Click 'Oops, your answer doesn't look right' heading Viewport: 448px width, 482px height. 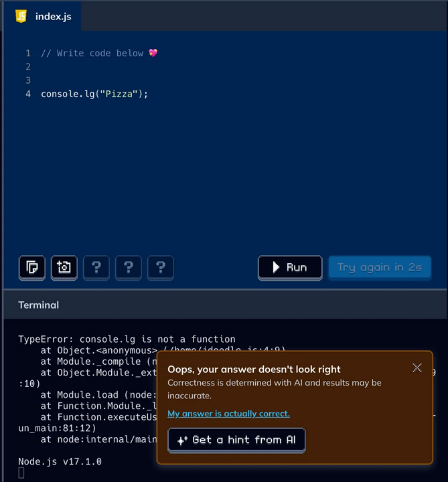(x=254, y=369)
